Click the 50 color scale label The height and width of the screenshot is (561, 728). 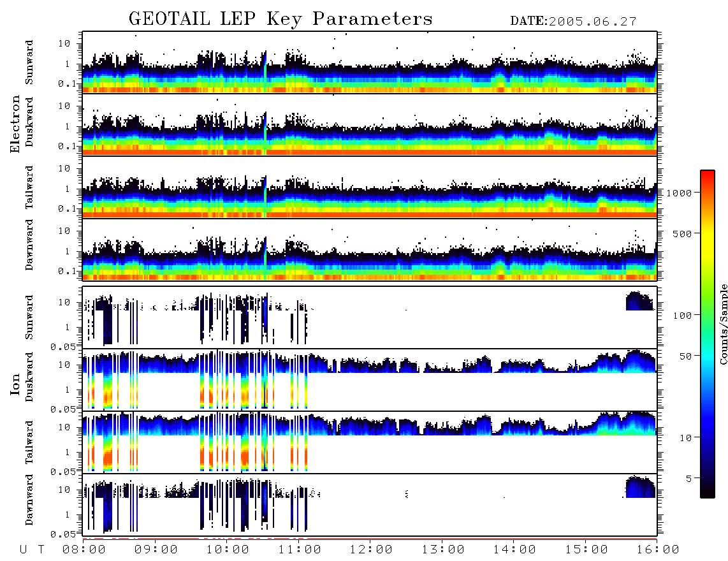point(685,356)
